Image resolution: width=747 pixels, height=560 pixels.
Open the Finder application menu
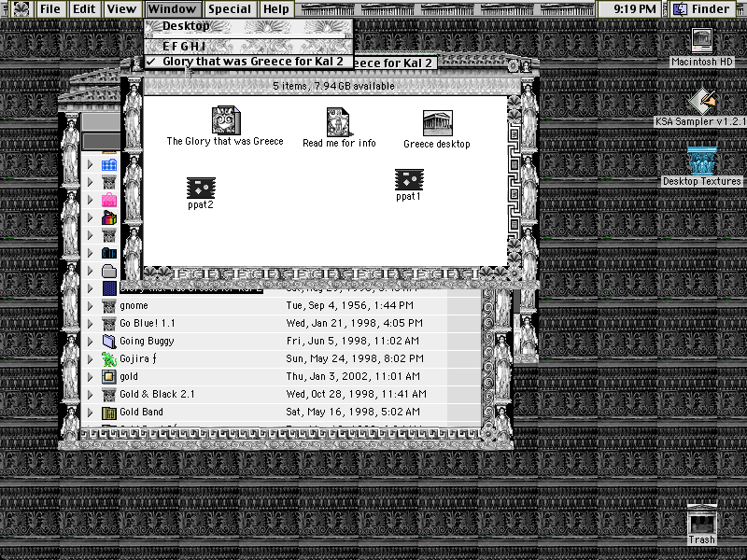pos(703,9)
